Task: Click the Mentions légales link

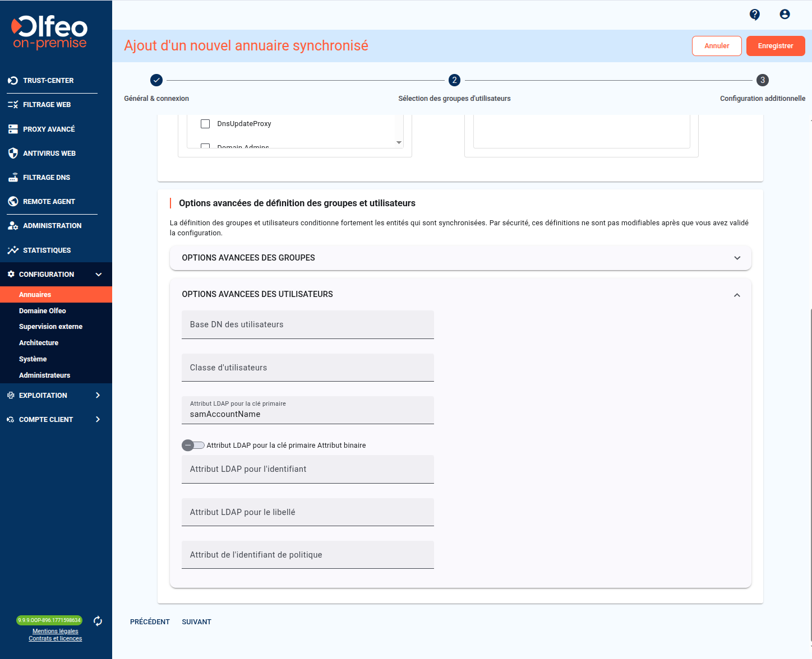Action: coord(56,631)
